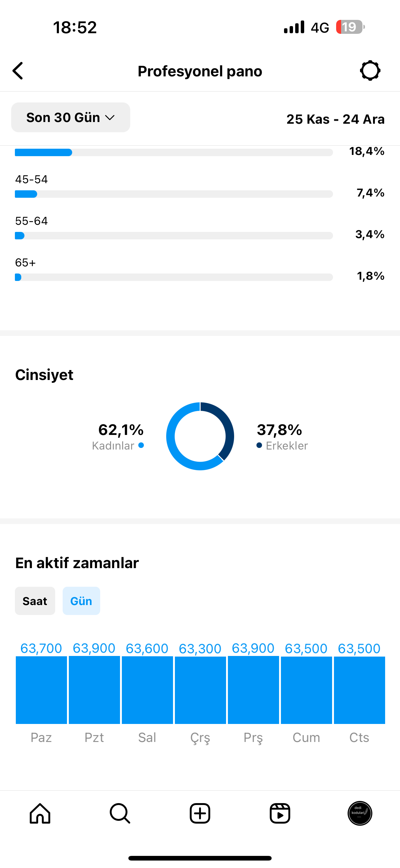Viewport: 400px width, 868px height.
Task: Tap the Erkekler 37,8% label
Action: coord(282,437)
